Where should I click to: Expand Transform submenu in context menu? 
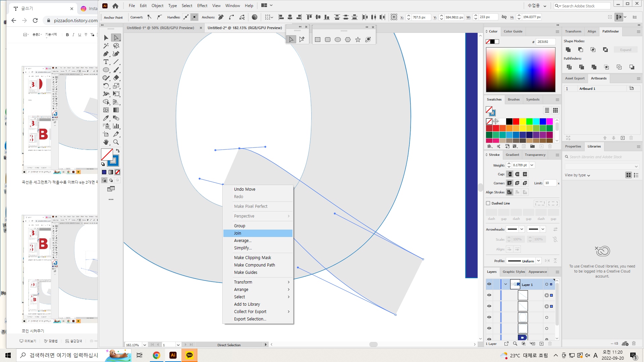tap(258, 282)
